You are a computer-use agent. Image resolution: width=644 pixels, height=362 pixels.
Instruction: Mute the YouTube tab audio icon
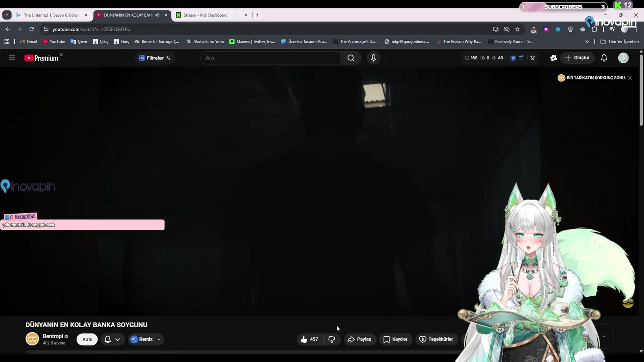(x=157, y=15)
